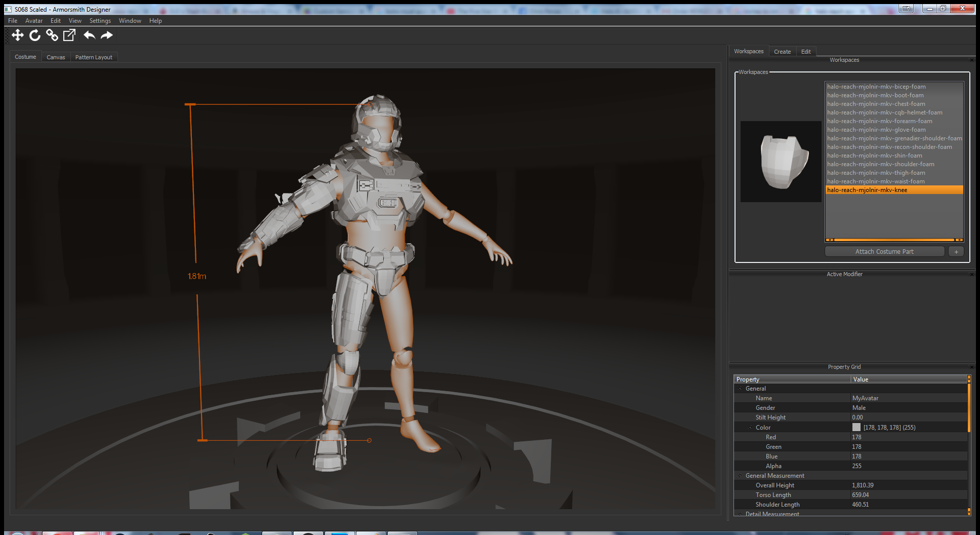Open the Edit menu in menu bar

(x=56, y=21)
